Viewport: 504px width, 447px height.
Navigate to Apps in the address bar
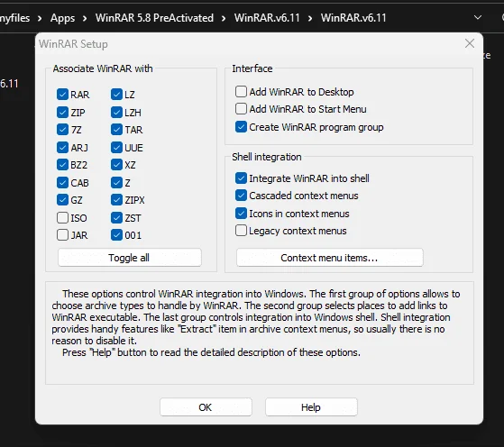[63, 18]
